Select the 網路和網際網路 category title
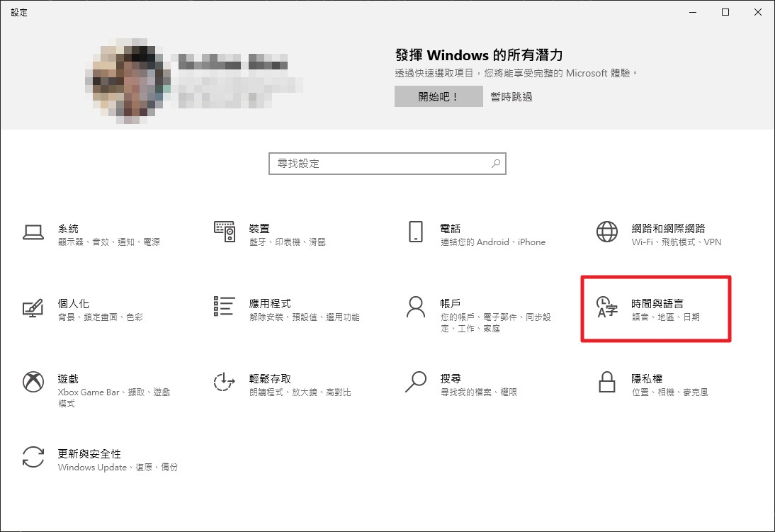The width and height of the screenshot is (775, 532). (668, 228)
